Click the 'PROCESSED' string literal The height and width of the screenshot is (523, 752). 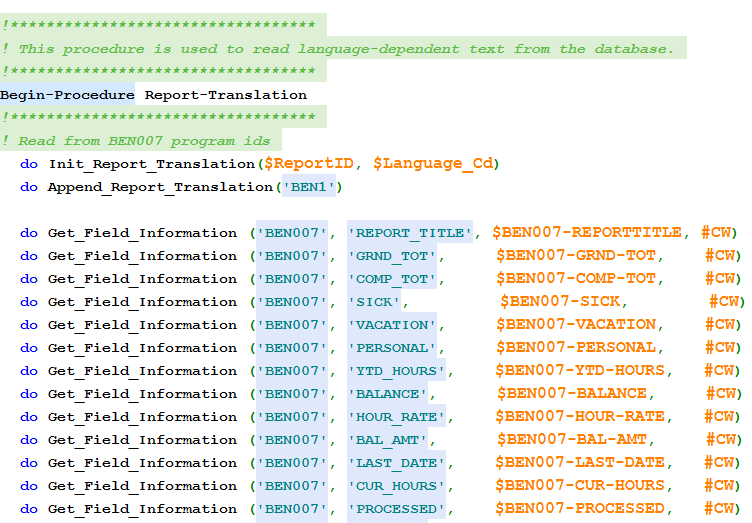396,509
